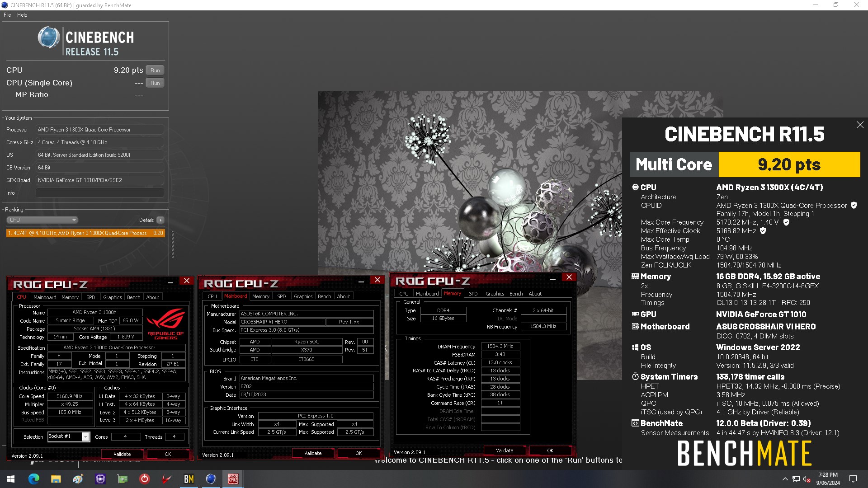Click verified shield next to CPUID
Viewport: 868px width, 488px height.
coord(854,205)
